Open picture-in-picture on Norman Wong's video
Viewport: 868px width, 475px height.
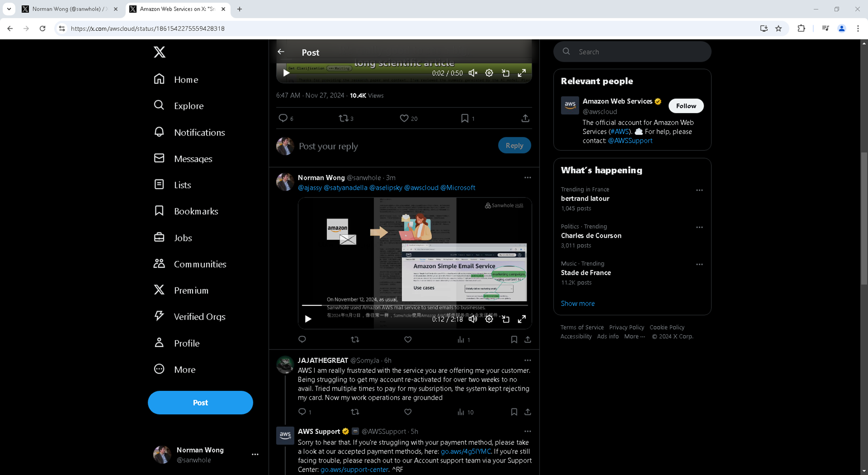click(x=506, y=319)
